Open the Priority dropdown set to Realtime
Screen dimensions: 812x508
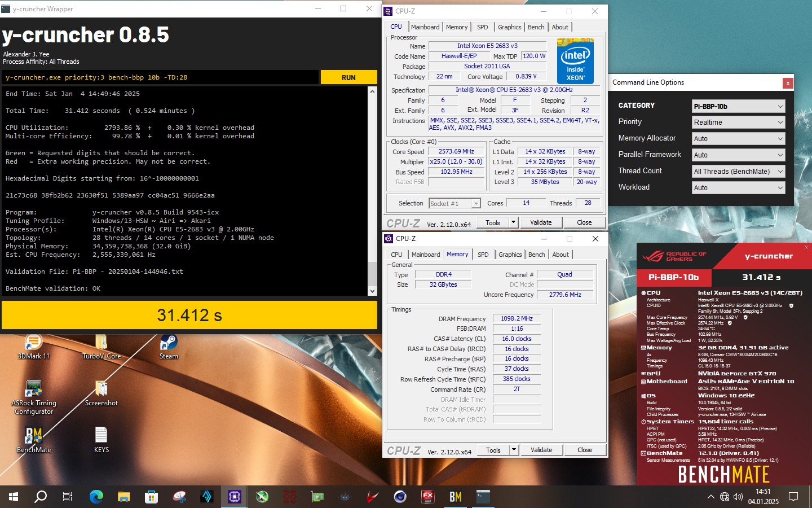(739, 122)
